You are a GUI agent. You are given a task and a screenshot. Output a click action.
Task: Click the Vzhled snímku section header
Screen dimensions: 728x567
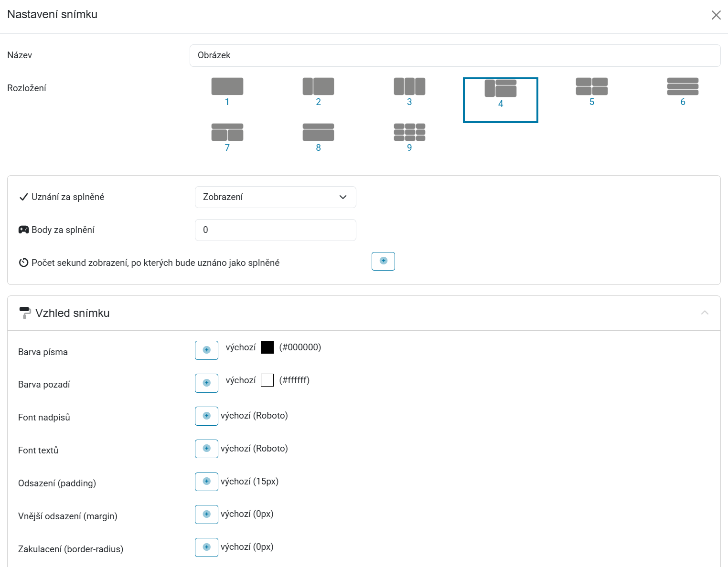[x=364, y=313]
